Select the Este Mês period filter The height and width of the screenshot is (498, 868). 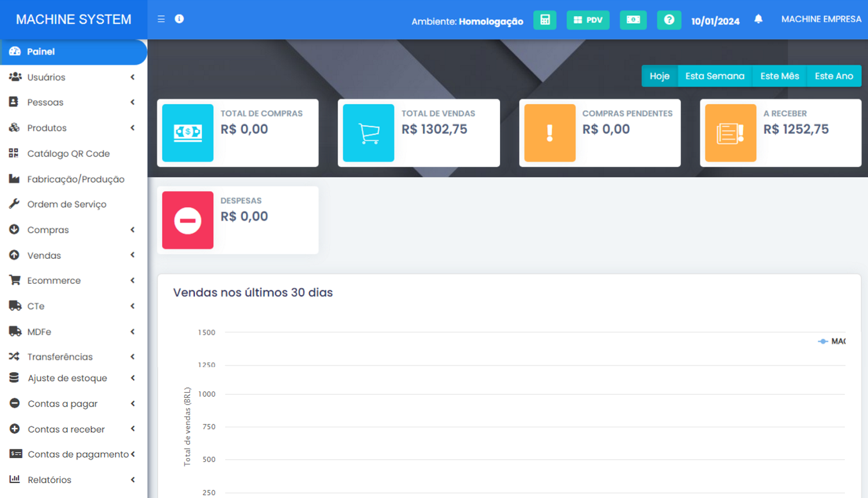(x=779, y=76)
